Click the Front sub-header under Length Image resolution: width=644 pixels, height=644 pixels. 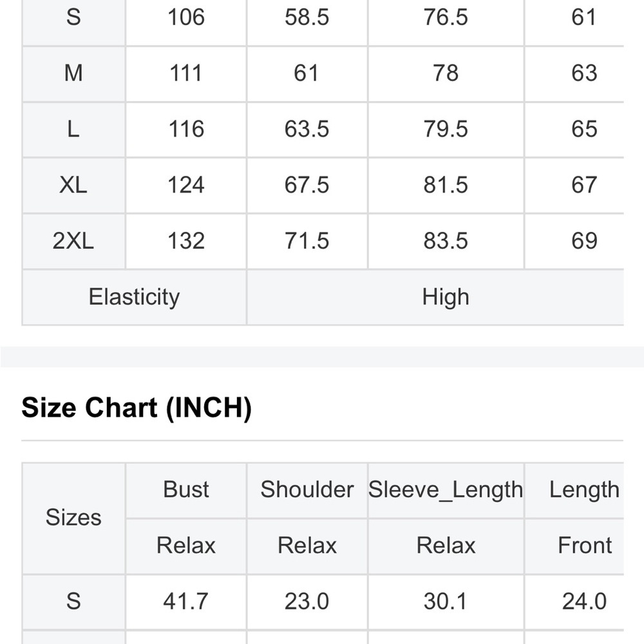point(584,545)
